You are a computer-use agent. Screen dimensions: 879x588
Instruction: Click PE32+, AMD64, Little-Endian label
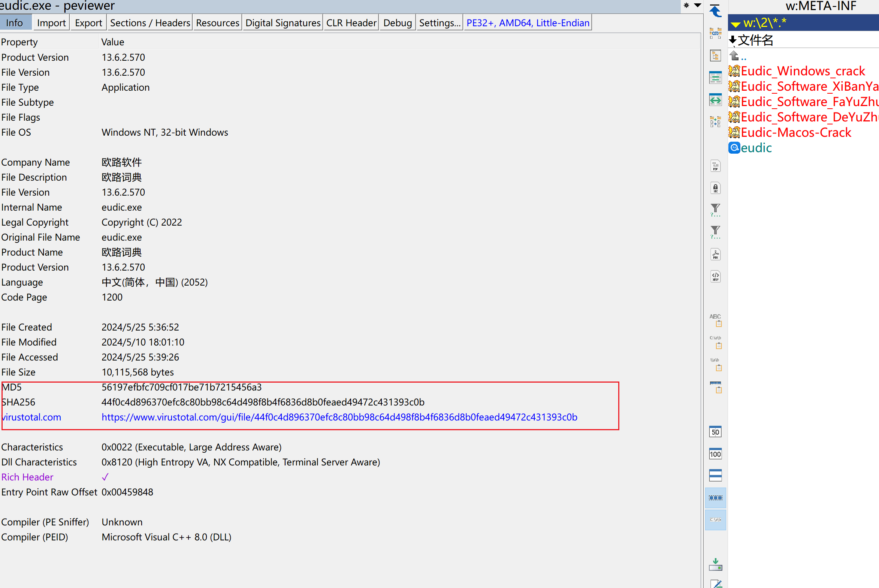(x=528, y=23)
